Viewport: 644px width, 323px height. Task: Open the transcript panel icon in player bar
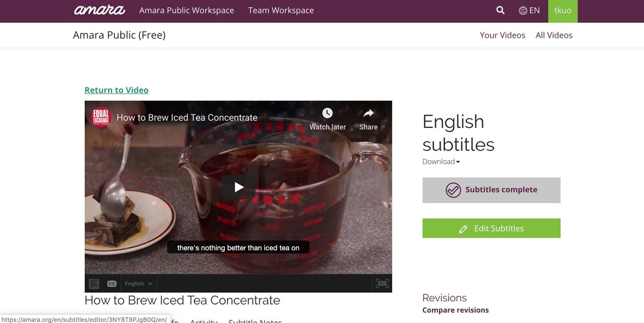[94, 284]
